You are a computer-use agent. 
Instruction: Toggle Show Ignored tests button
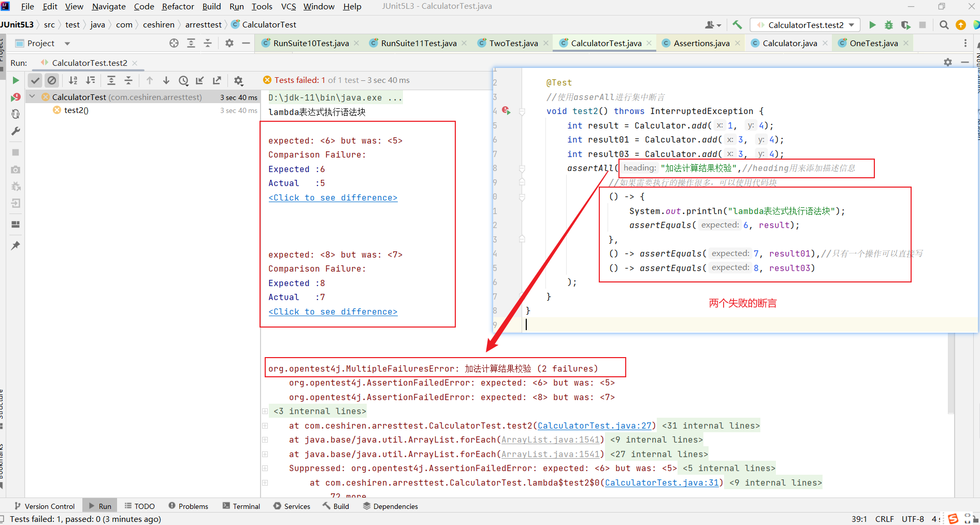click(52, 80)
